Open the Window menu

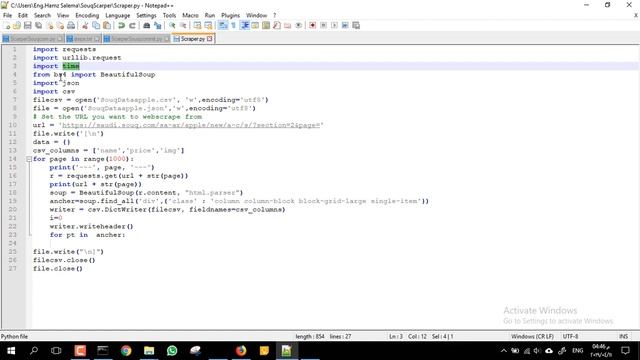pyautogui.click(x=256, y=15)
